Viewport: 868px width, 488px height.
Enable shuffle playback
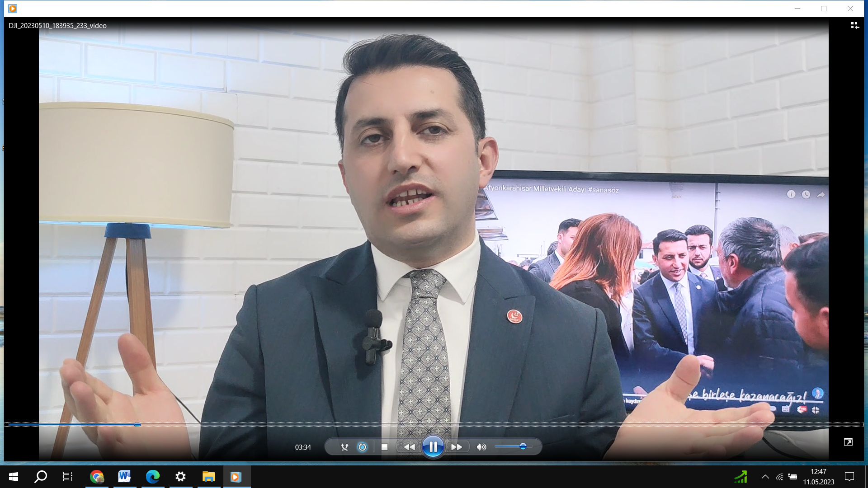point(344,446)
